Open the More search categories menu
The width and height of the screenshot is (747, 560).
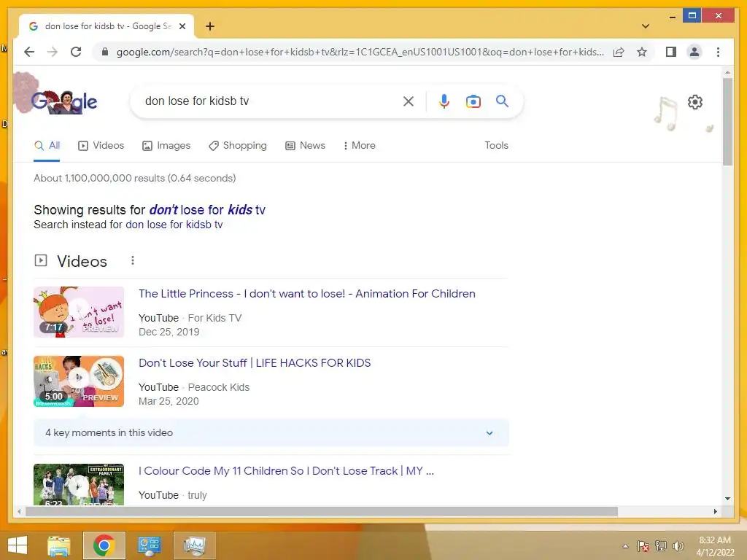pyautogui.click(x=359, y=145)
